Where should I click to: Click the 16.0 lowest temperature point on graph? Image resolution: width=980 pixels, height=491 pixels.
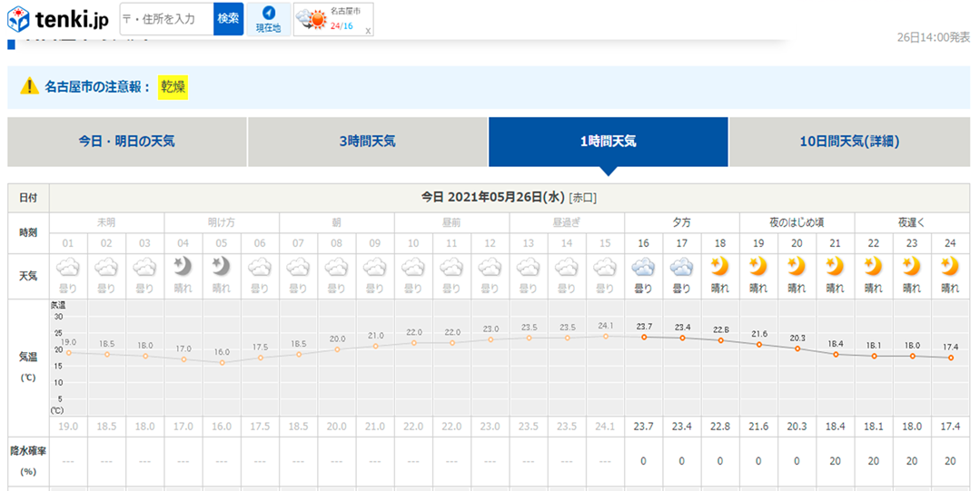222,362
